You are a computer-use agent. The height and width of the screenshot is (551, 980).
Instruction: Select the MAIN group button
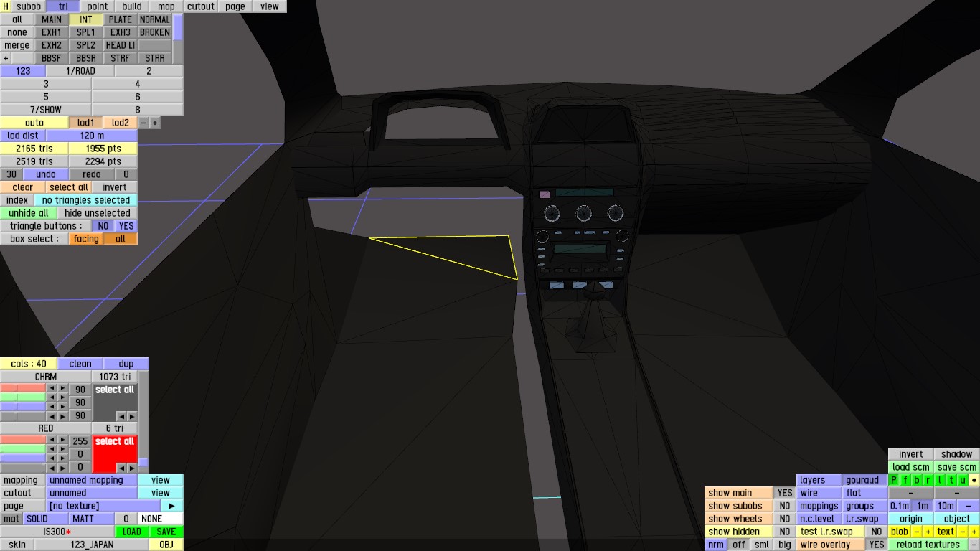click(52, 19)
